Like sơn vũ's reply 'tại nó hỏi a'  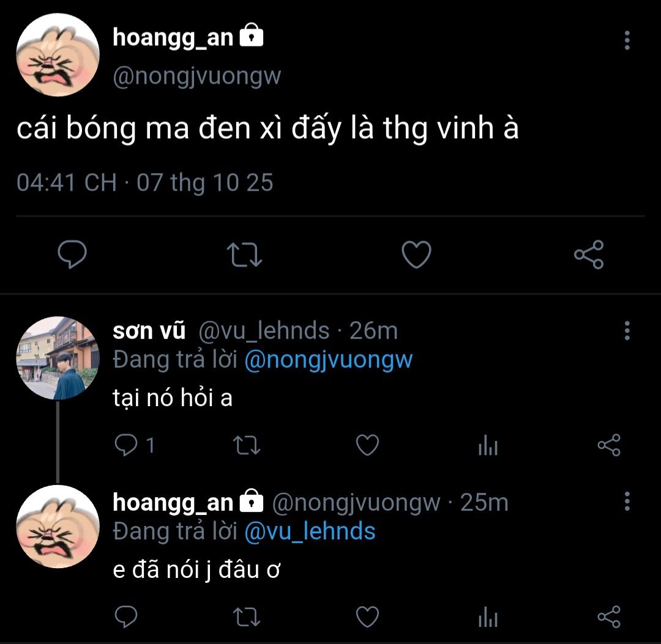(x=367, y=446)
